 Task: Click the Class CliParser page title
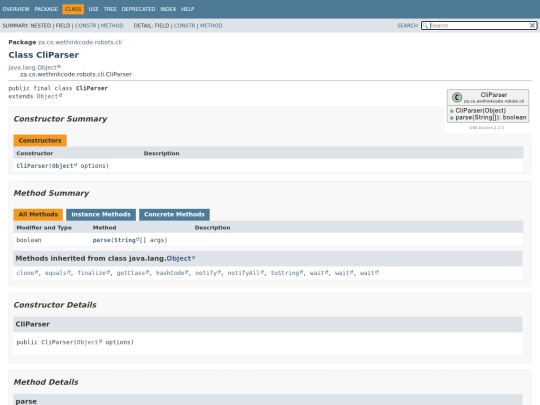44,55
